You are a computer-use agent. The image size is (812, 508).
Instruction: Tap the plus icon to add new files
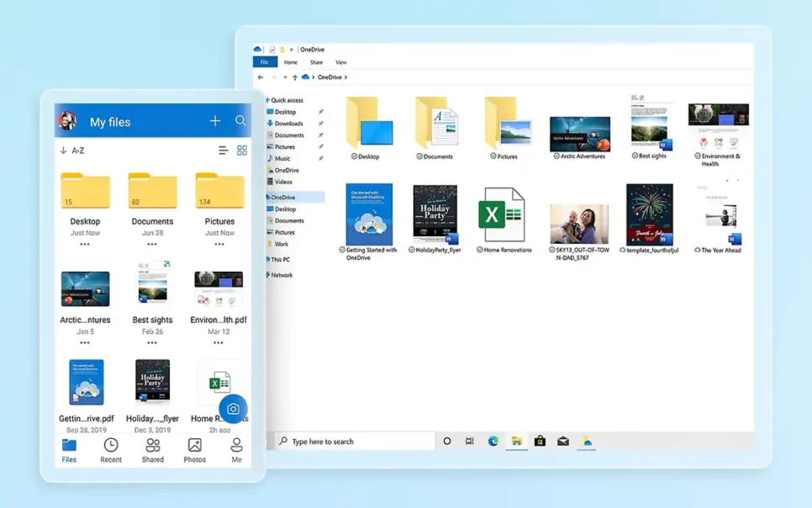pyautogui.click(x=215, y=121)
